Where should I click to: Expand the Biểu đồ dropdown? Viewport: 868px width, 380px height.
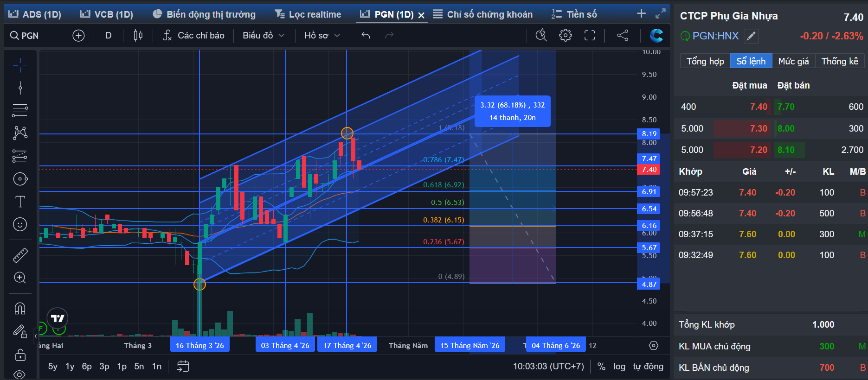[x=263, y=36]
